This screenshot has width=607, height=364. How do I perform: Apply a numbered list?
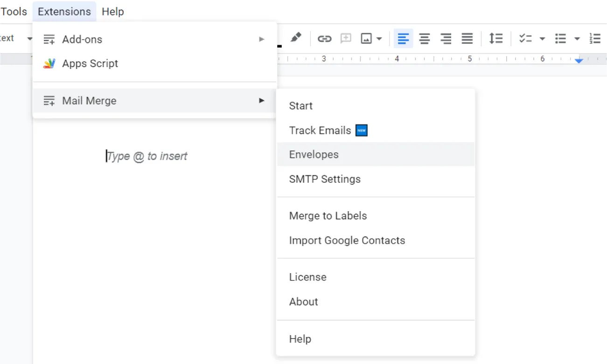[x=595, y=39]
